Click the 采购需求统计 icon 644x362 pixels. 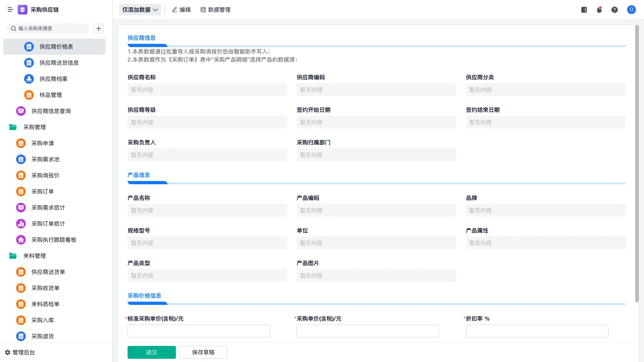pos(21,208)
